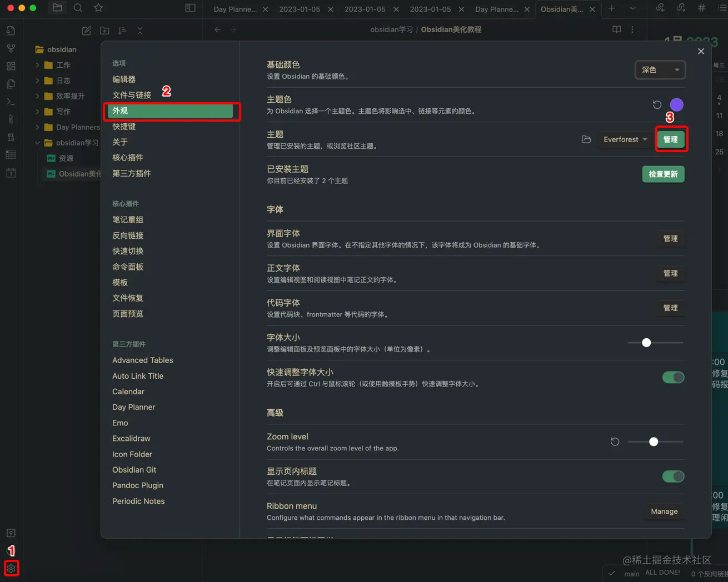
Task: Open the tab list chevron dropdown
Action: [x=632, y=8]
